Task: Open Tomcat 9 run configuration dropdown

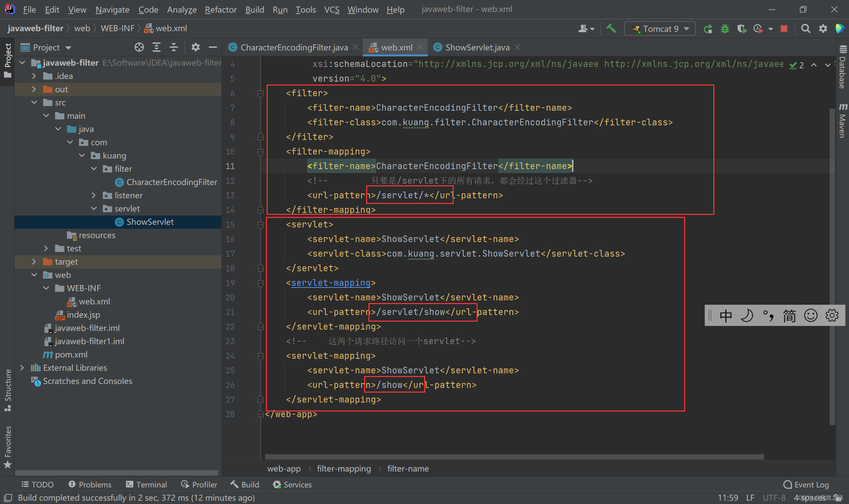Action: (x=660, y=29)
